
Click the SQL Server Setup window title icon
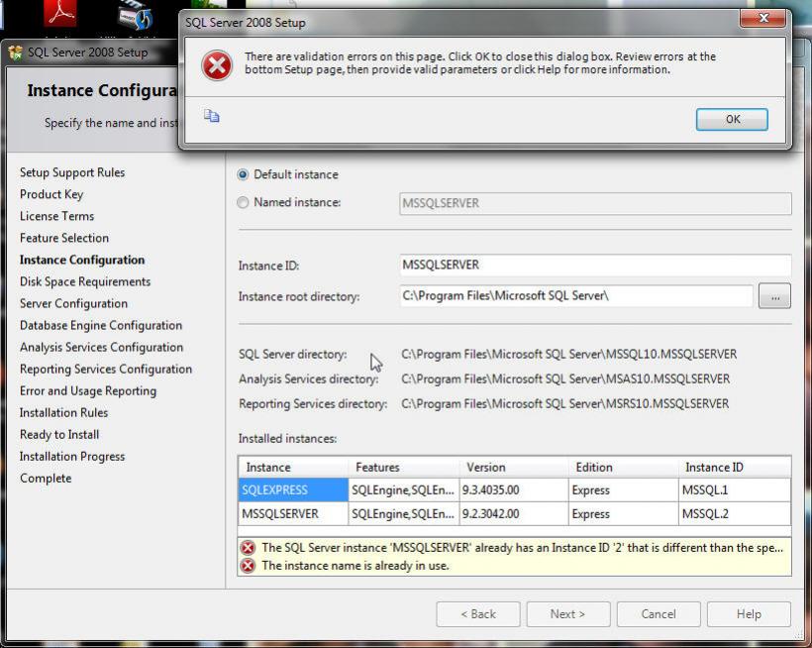tap(16, 53)
